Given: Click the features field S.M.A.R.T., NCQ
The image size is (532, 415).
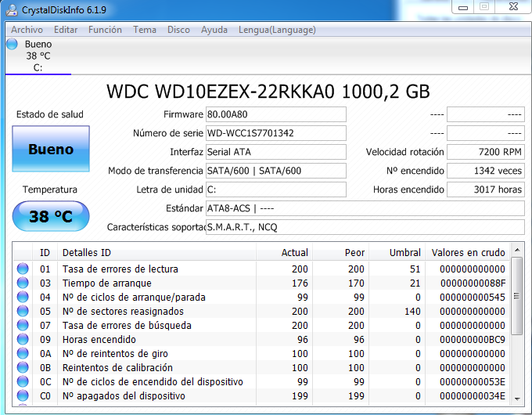Looking at the screenshot, I should (x=365, y=227).
